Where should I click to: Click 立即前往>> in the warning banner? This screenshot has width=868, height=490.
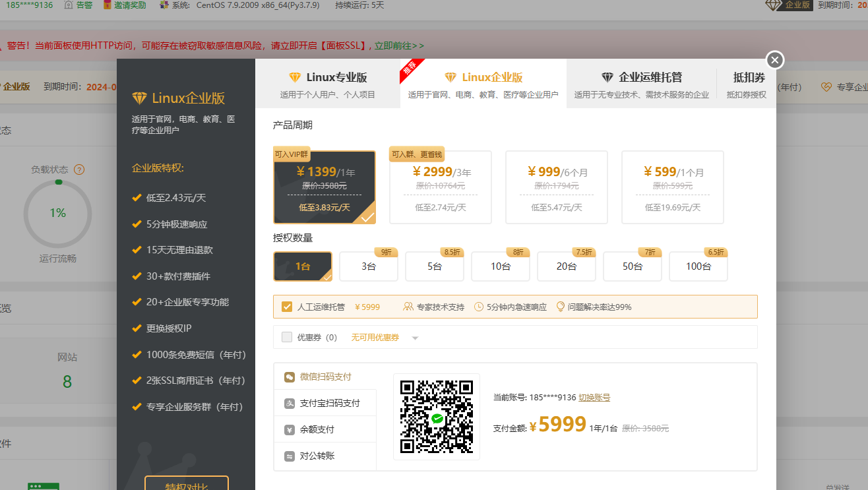[400, 46]
